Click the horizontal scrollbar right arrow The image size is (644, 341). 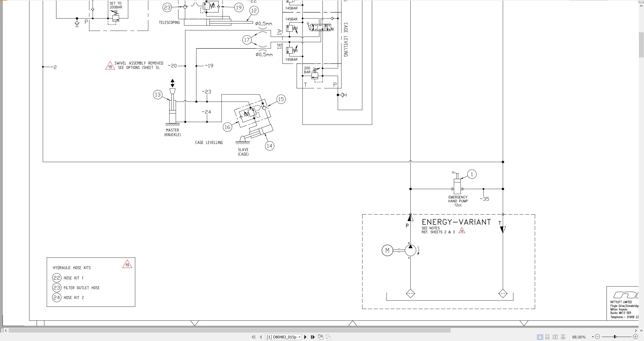tap(636, 330)
